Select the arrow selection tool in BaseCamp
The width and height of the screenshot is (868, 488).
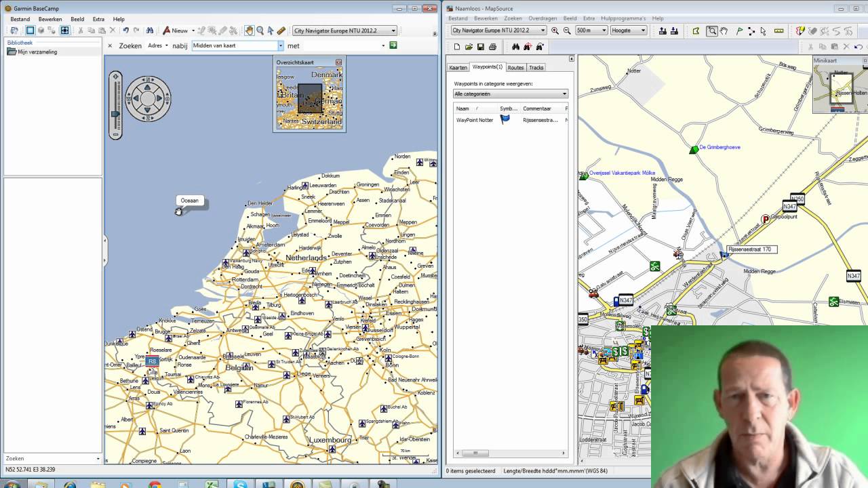271,30
